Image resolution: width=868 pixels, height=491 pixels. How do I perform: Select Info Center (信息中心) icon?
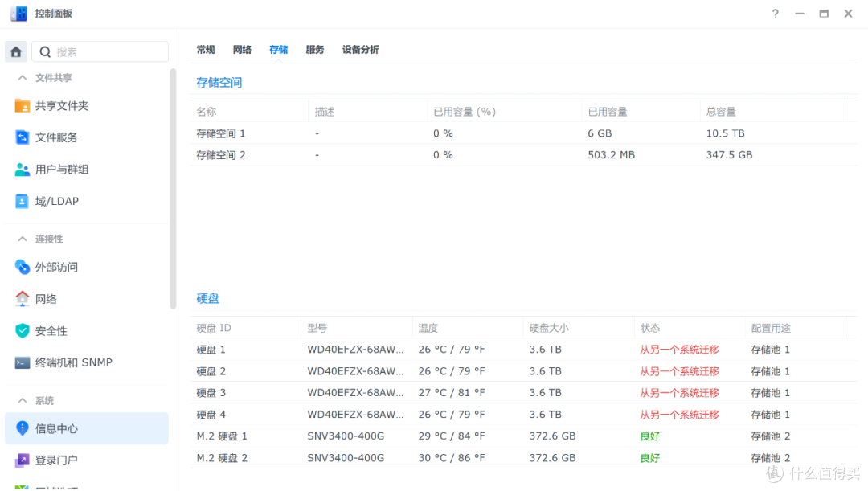tap(23, 428)
